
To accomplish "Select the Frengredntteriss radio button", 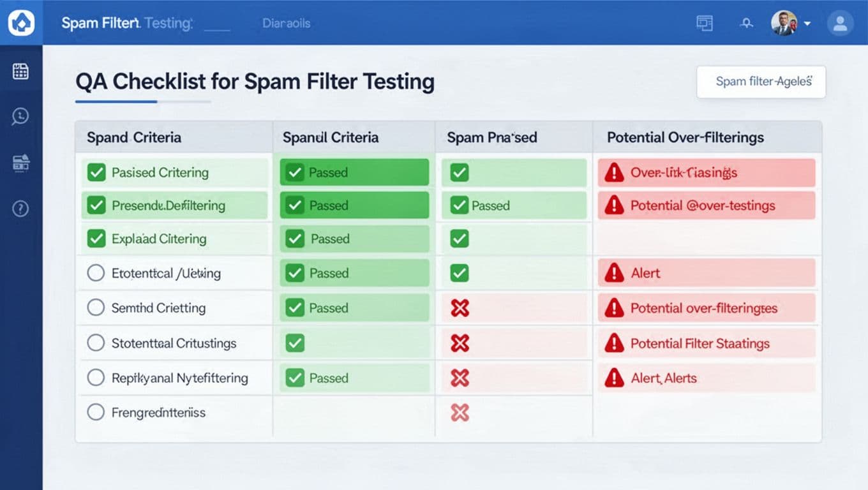I will (96, 412).
